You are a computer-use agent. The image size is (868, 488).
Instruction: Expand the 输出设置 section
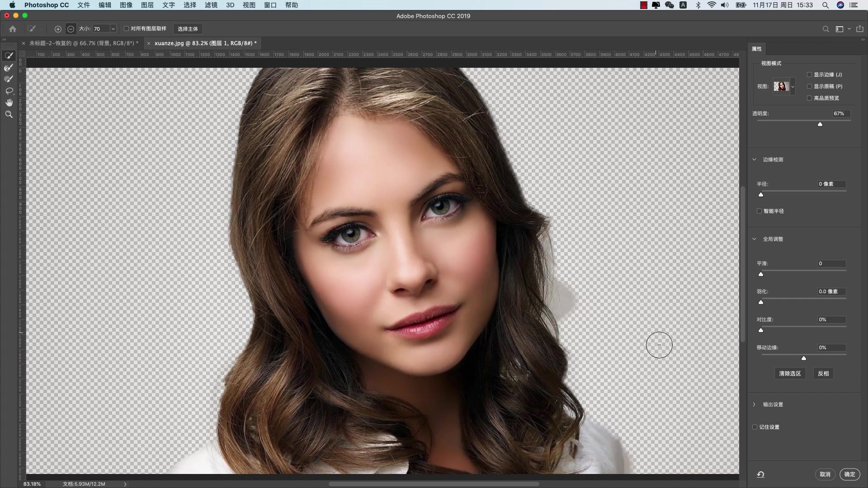click(x=754, y=404)
